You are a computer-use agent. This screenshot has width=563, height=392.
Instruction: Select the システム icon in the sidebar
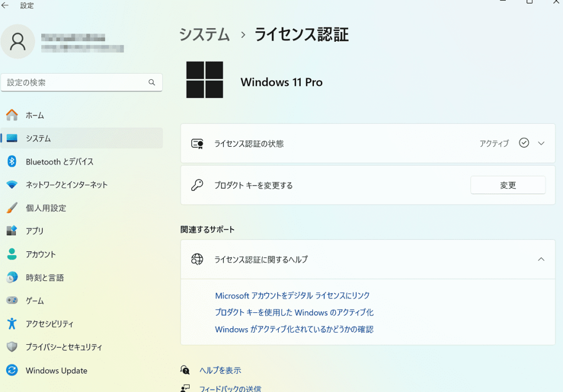[13, 139]
